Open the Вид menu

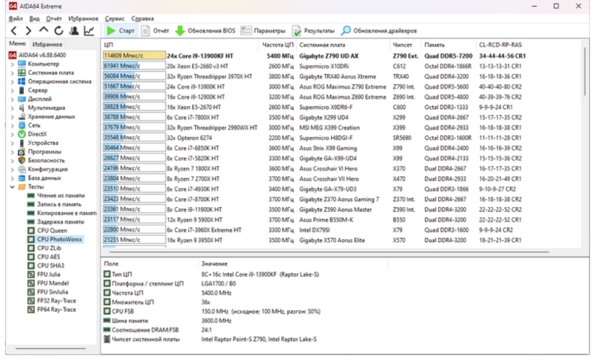(x=35, y=19)
